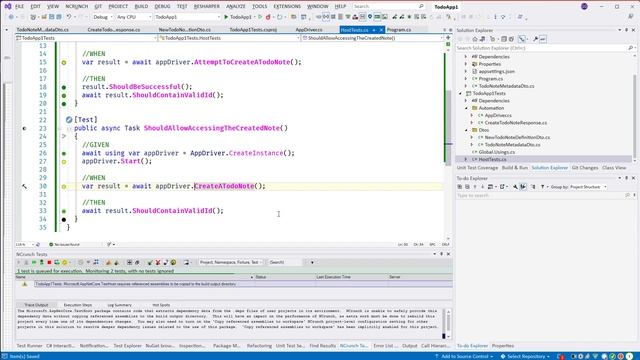Open the TodoApp1Tests project navigation dropdown
640x360 pixels.
[86, 38]
